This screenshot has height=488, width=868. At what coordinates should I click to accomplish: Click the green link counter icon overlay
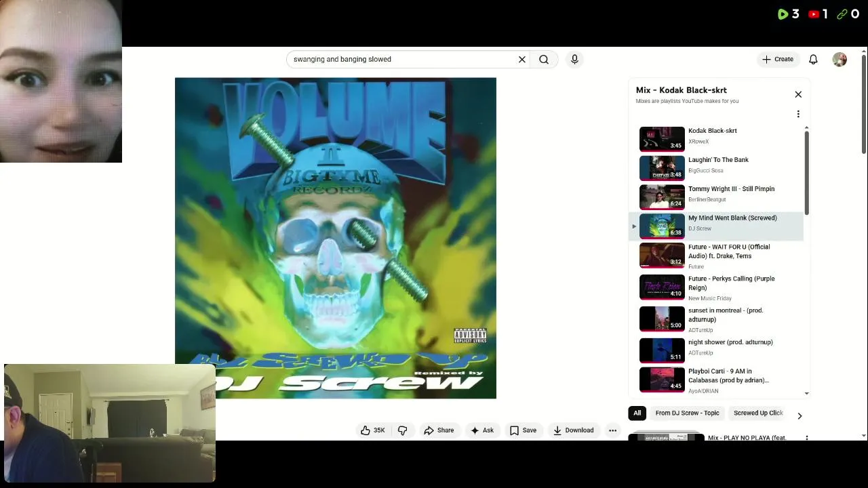point(842,14)
